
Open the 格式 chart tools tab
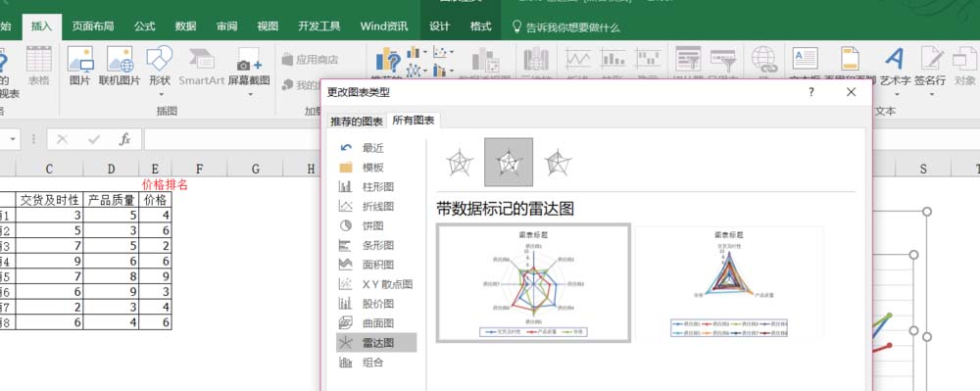pyautogui.click(x=480, y=26)
